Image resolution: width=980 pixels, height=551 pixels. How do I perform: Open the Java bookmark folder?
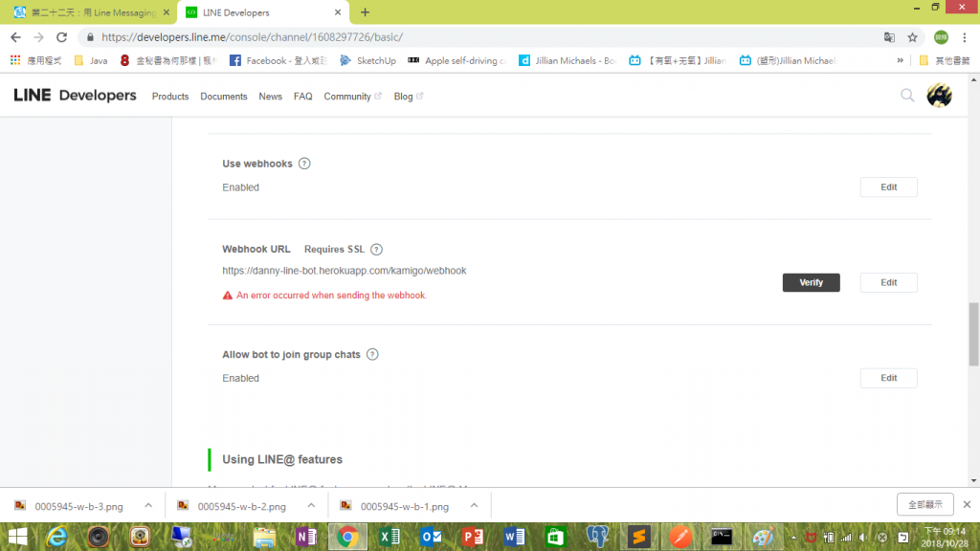point(91,60)
